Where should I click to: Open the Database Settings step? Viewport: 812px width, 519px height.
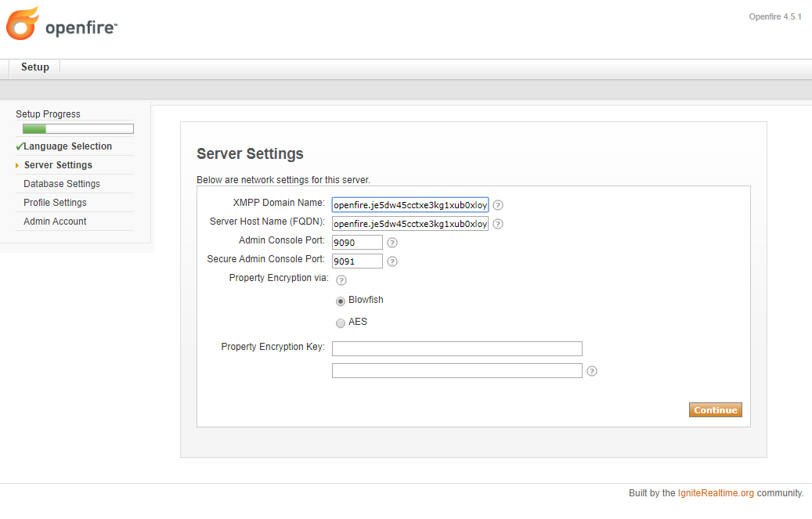62,183
